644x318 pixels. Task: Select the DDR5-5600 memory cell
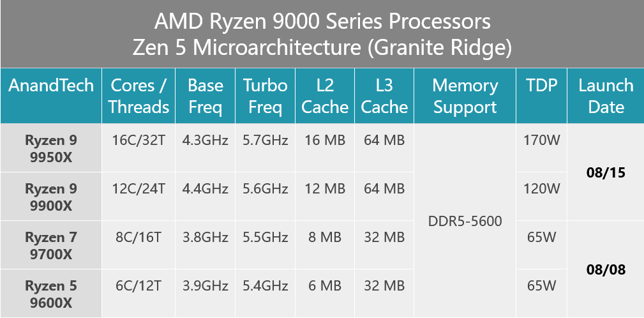(465, 221)
